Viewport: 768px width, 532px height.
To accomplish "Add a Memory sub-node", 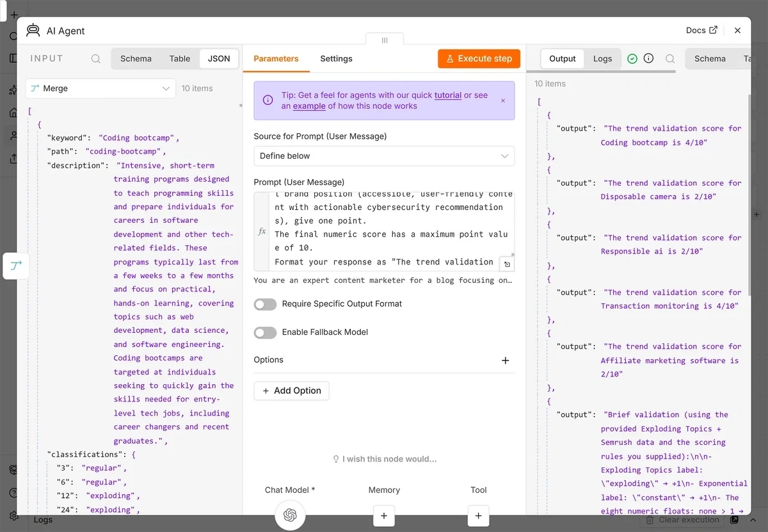I will click(x=384, y=515).
